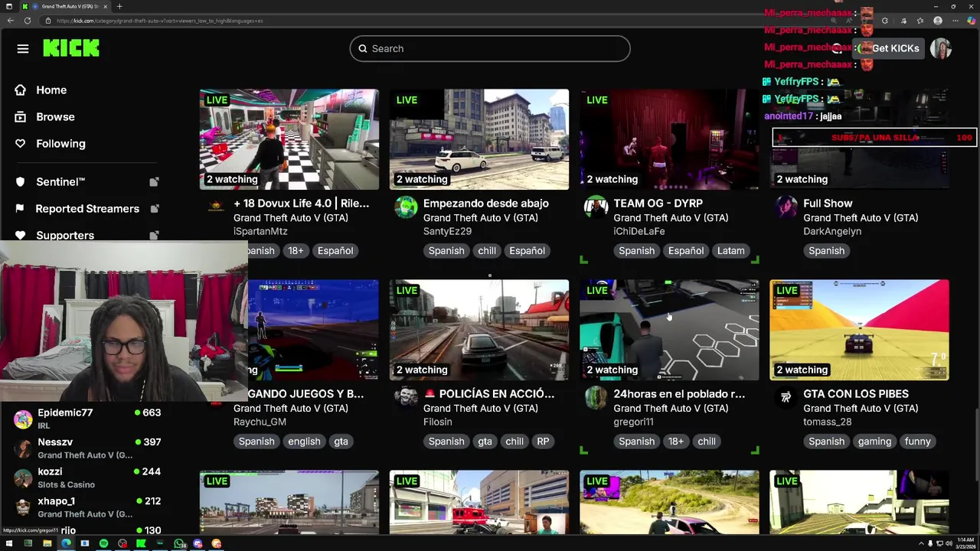Screen dimensions: 980x551
Task: Click the Browse sidebar icon
Action: click(x=21, y=117)
